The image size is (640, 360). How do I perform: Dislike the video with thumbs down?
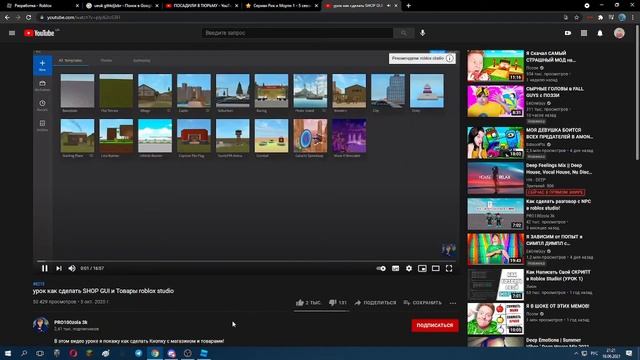[x=338, y=302]
